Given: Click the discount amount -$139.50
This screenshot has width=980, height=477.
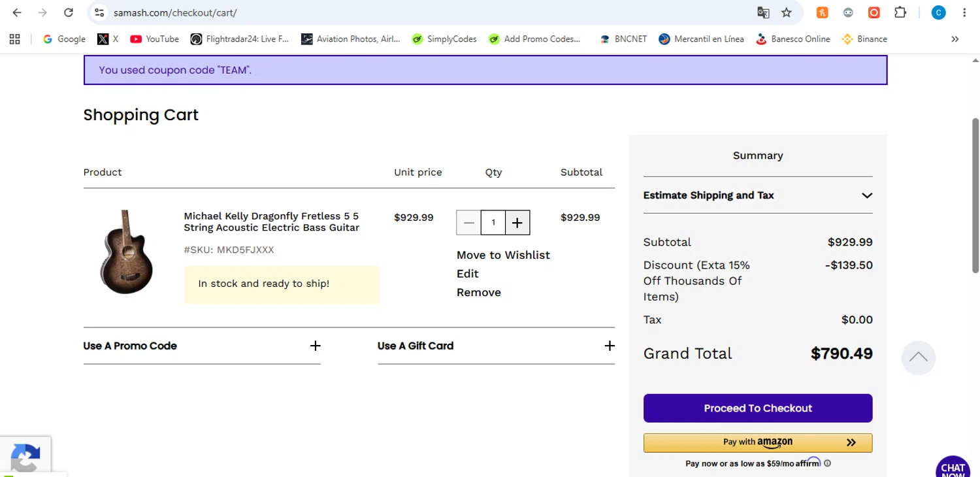Looking at the screenshot, I should (x=849, y=265).
